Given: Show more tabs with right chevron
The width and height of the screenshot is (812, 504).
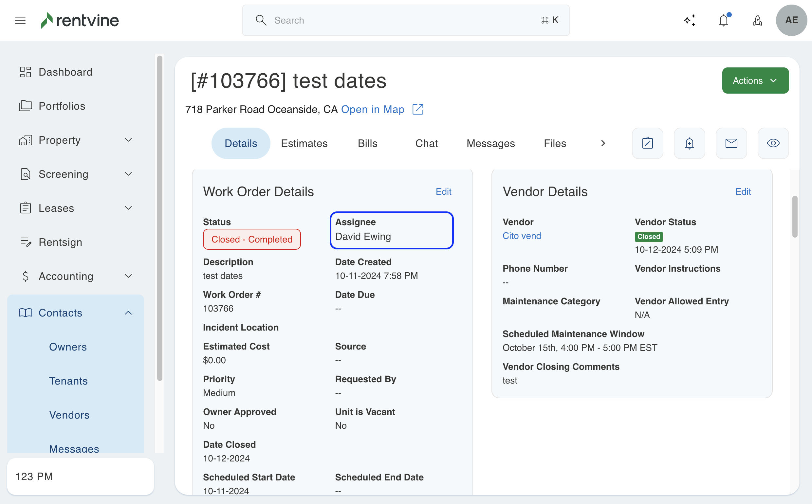Looking at the screenshot, I should (602, 143).
